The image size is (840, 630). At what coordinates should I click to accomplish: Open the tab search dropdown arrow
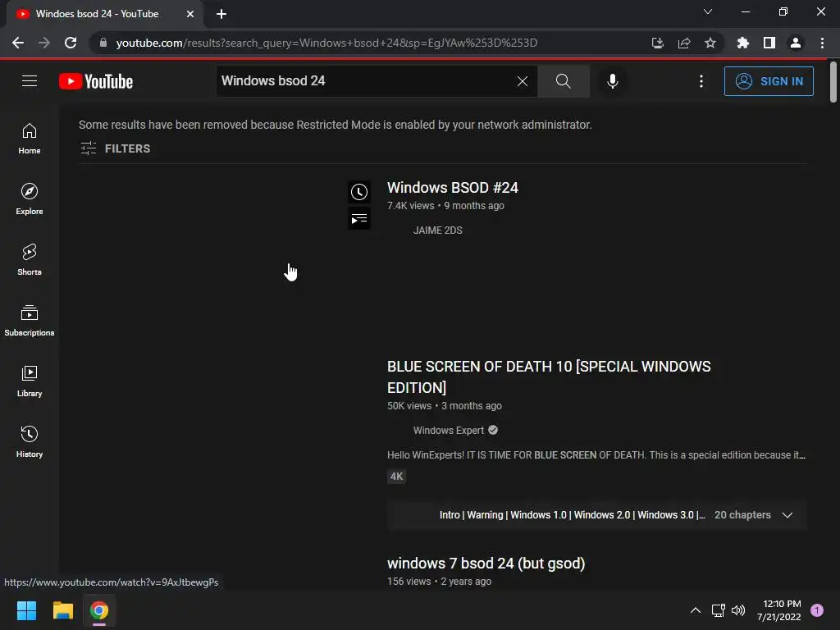pyautogui.click(x=708, y=11)
